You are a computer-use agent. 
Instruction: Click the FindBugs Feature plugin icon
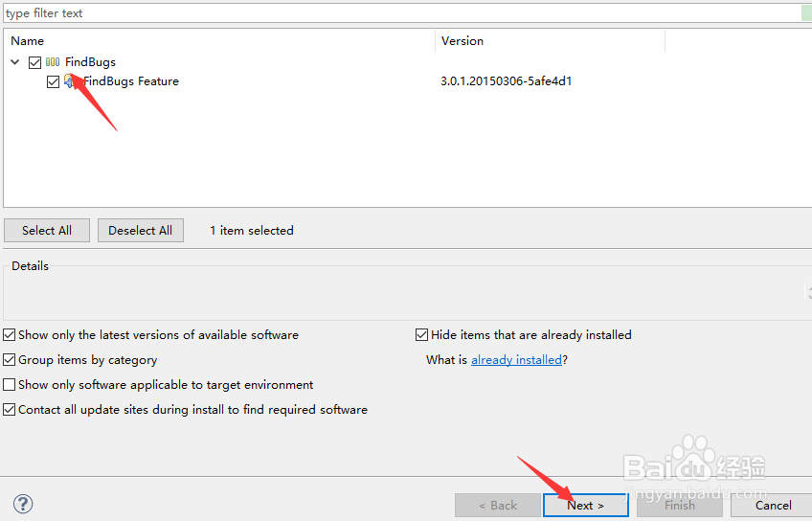(70, 80)
